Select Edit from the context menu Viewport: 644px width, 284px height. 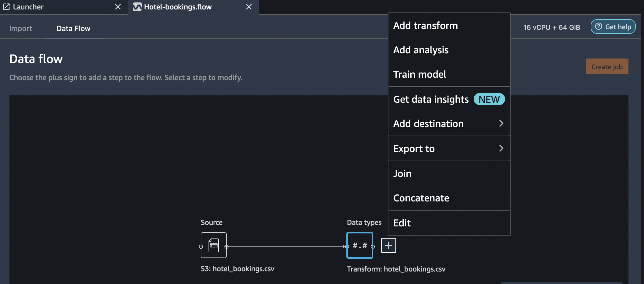pos(402,223)
